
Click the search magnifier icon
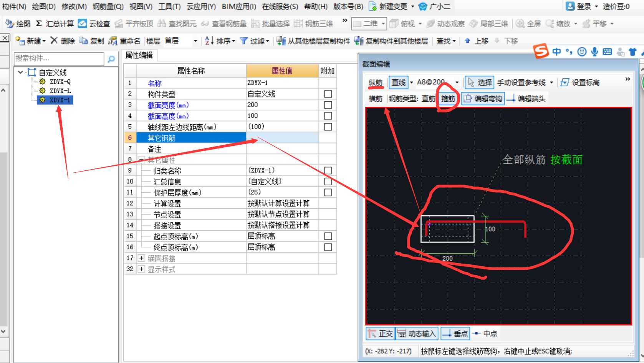(111, 59)
